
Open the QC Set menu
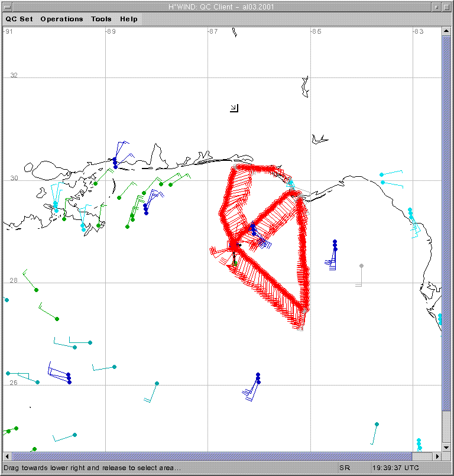point(20,19)
